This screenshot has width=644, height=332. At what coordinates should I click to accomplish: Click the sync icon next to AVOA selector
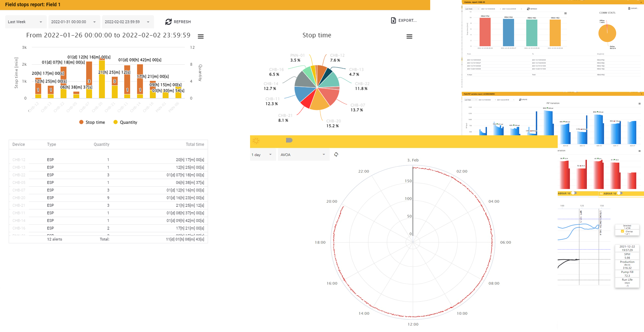[336, 154]
